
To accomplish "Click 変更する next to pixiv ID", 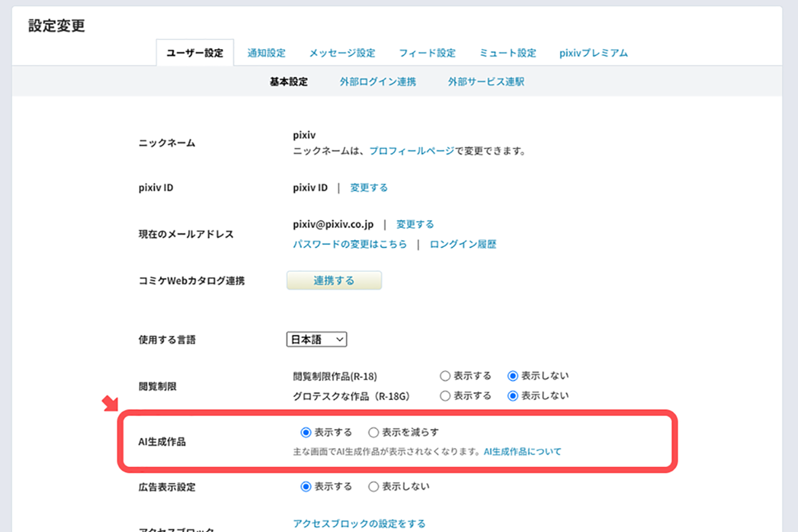I will tap(369, 188).
